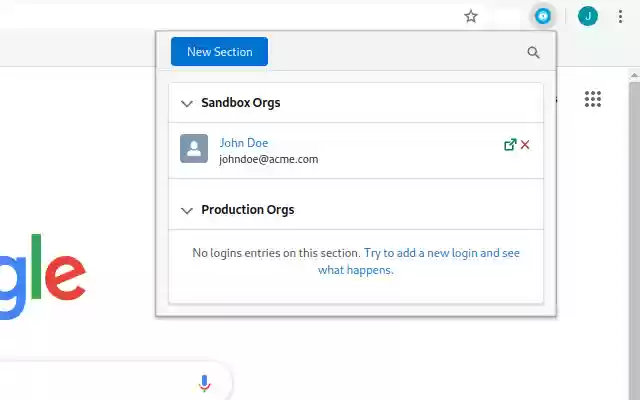Collapse the Production Orgs section chevron
The height and width of the screenshot is (400, 640).
(x=187, y=210)
